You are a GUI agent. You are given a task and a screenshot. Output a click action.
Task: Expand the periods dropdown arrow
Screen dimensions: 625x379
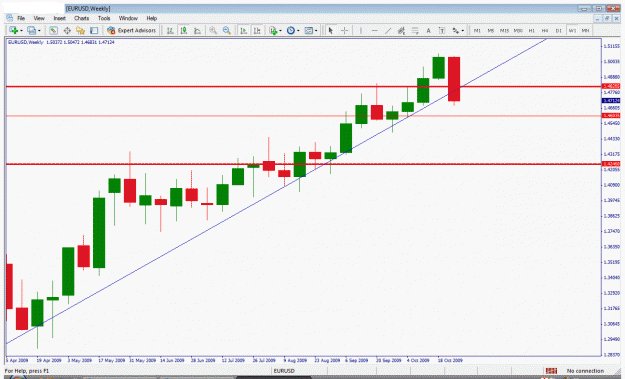coord(298,31)
